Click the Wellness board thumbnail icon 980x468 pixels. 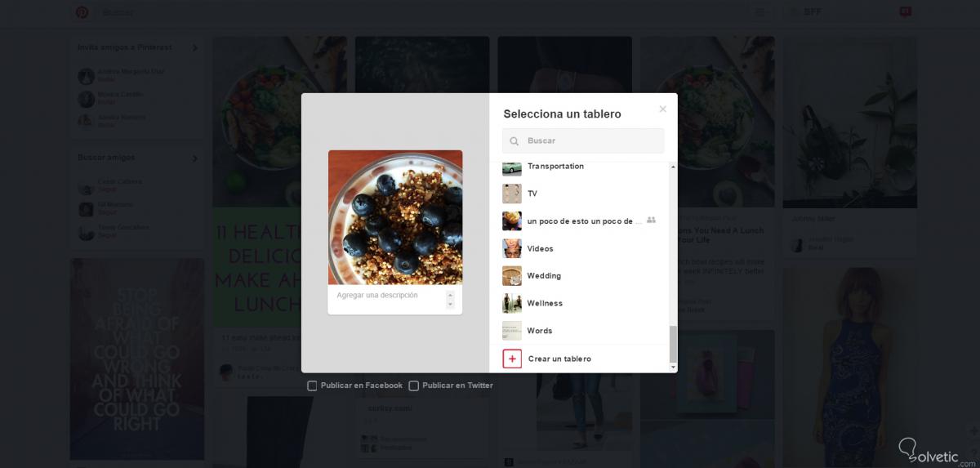pos(512,303)
